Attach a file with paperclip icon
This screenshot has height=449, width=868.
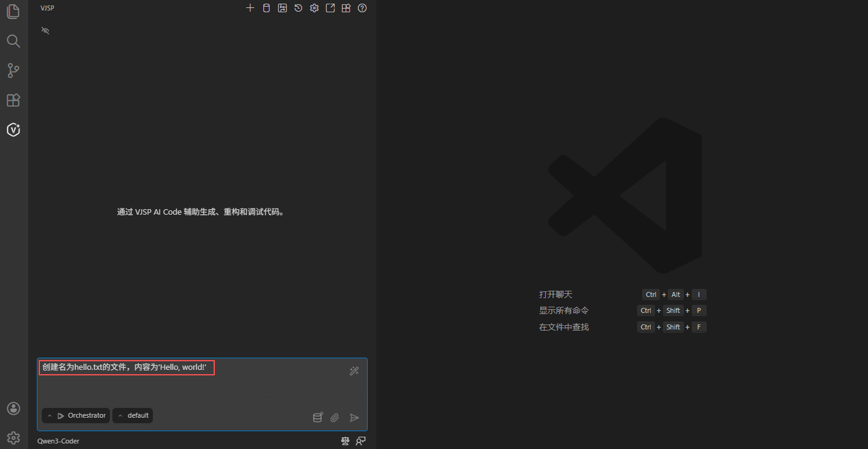335,418
